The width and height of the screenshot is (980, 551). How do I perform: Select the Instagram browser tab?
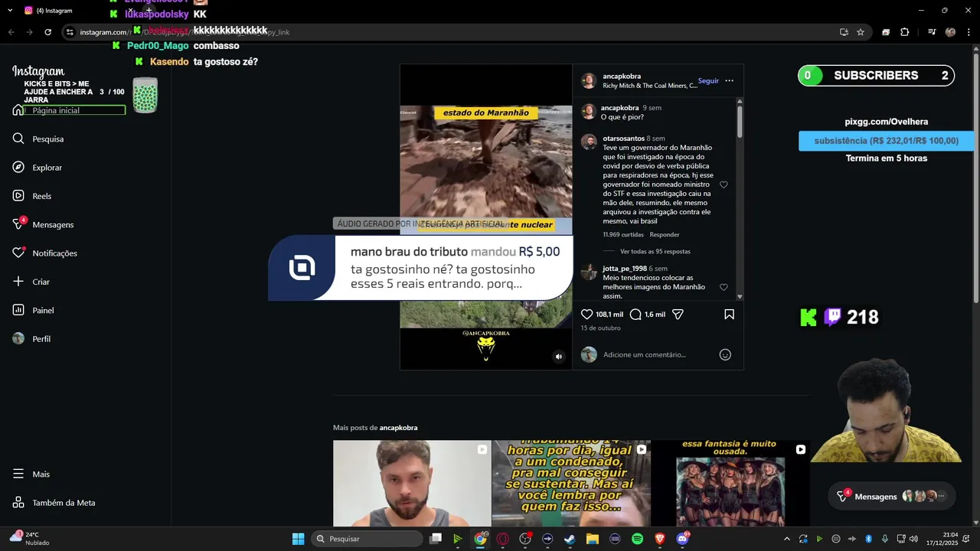pos(55,11)
